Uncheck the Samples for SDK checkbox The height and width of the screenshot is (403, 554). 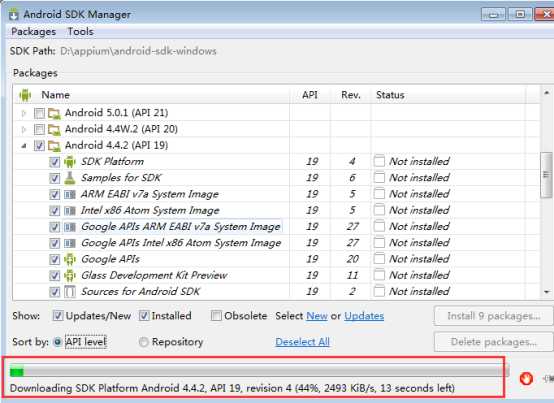coord(54,178)
